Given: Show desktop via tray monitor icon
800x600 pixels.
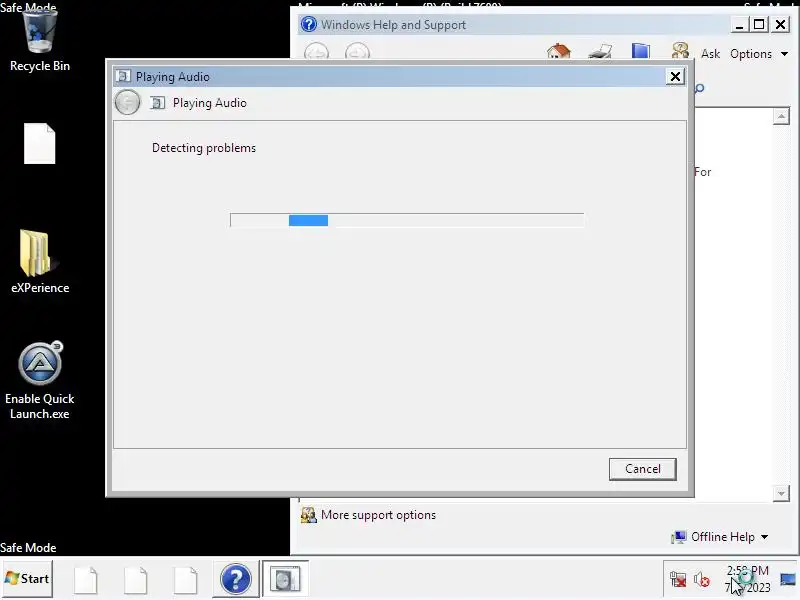Looking at the screenshot, I should (x=788, y=580).
